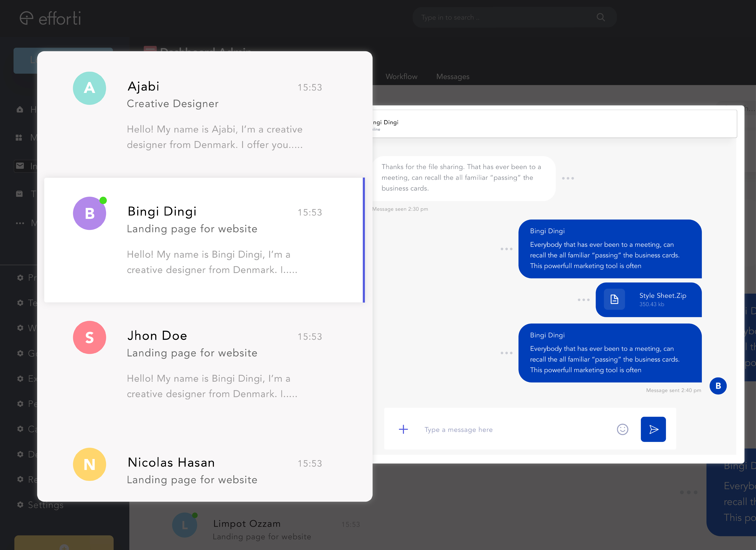756x550 pixels.
Task: Click the Message seen 2:30 pm text
Action: pos(400,209)
